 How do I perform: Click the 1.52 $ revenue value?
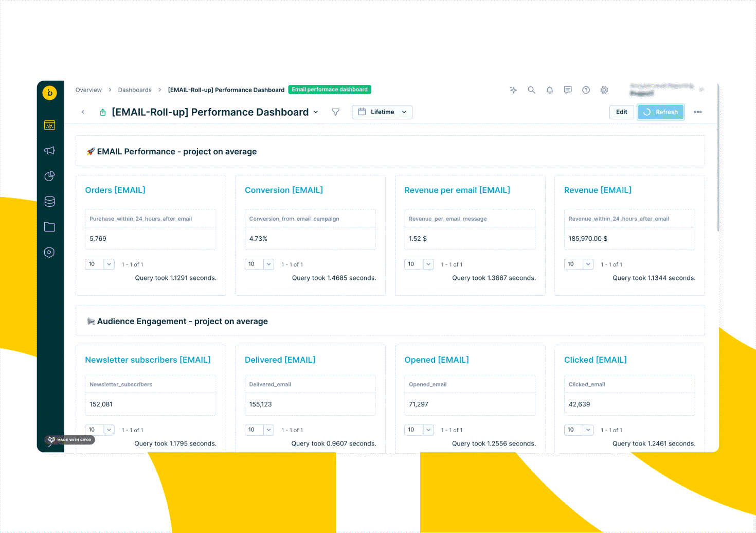[x=418, y=239]
